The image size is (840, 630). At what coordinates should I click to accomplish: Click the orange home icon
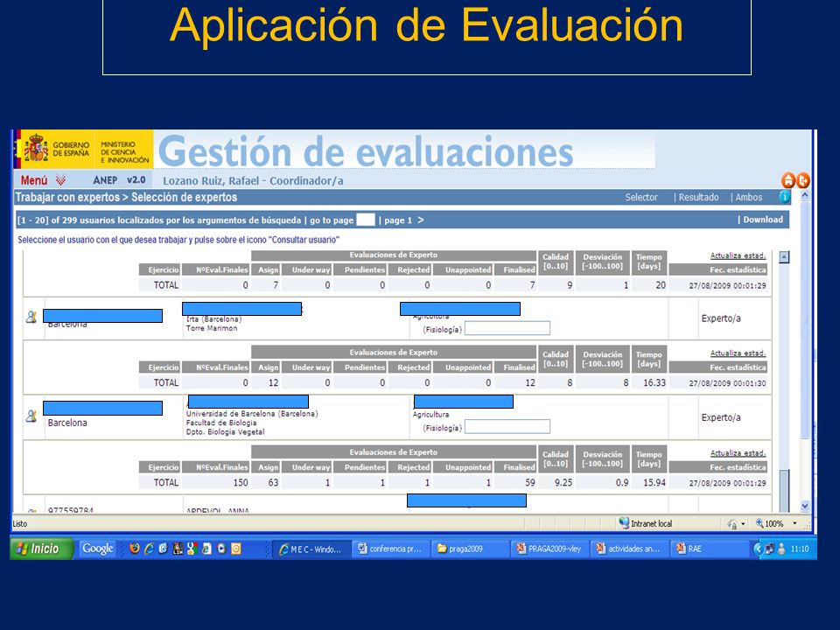788,180
